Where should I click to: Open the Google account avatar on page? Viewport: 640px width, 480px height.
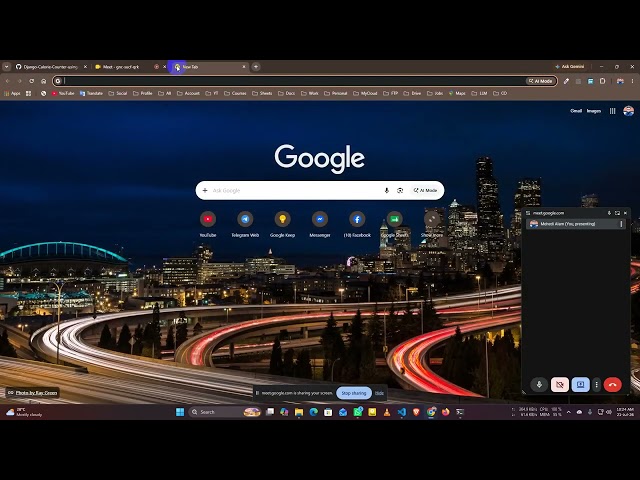point(629,111)
